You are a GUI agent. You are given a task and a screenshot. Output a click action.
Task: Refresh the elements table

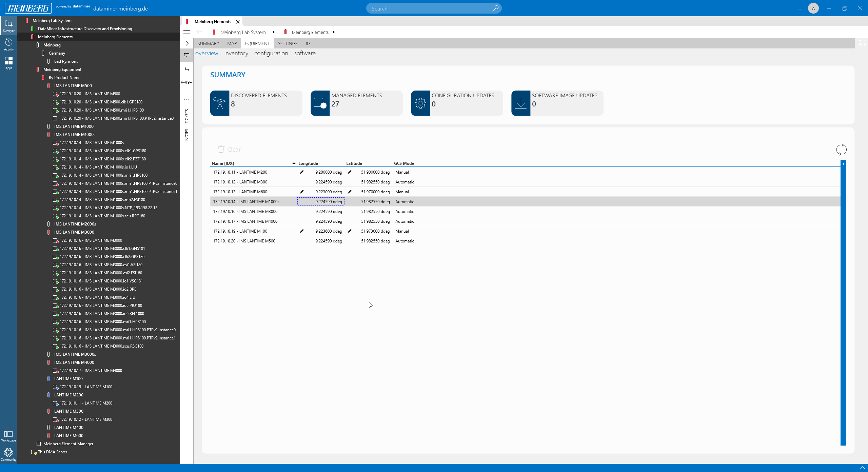tap(841, 150)
